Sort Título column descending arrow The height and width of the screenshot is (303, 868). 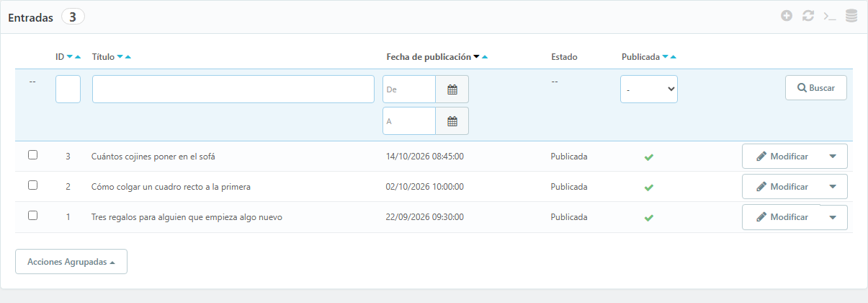[x=120, y=57]
